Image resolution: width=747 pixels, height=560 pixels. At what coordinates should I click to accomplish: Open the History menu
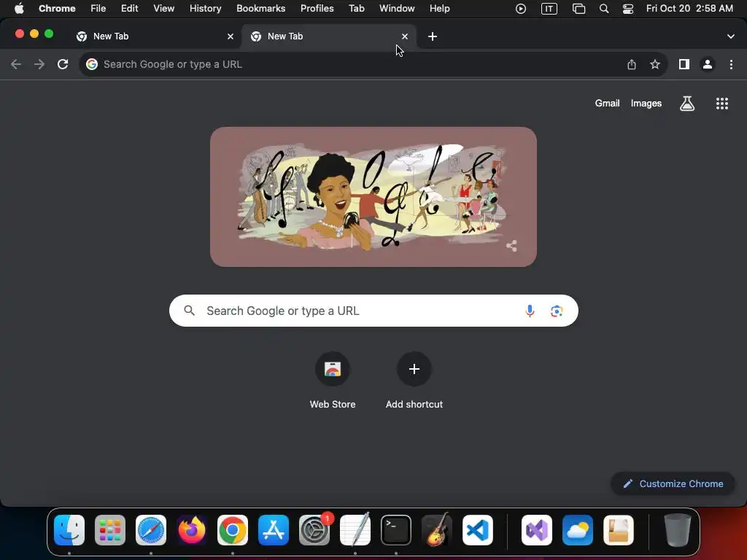coord(205,9)
